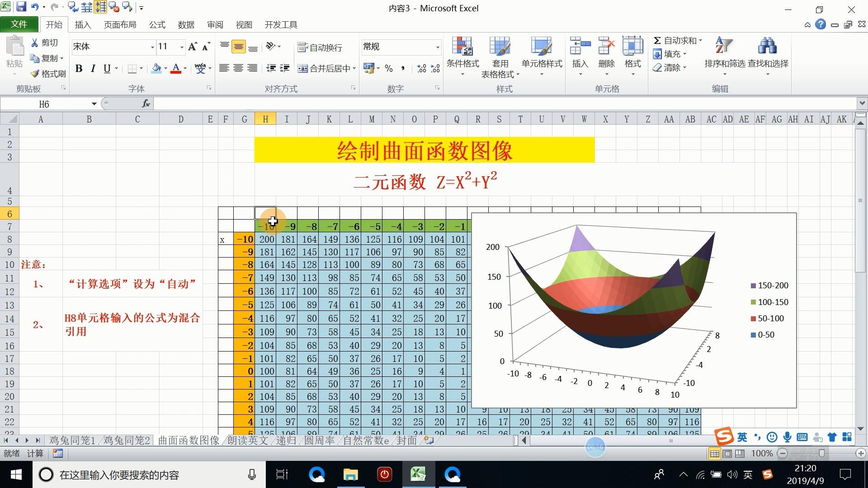
Task: Click the Decrease Indent icon
Action: click(271, 68)
